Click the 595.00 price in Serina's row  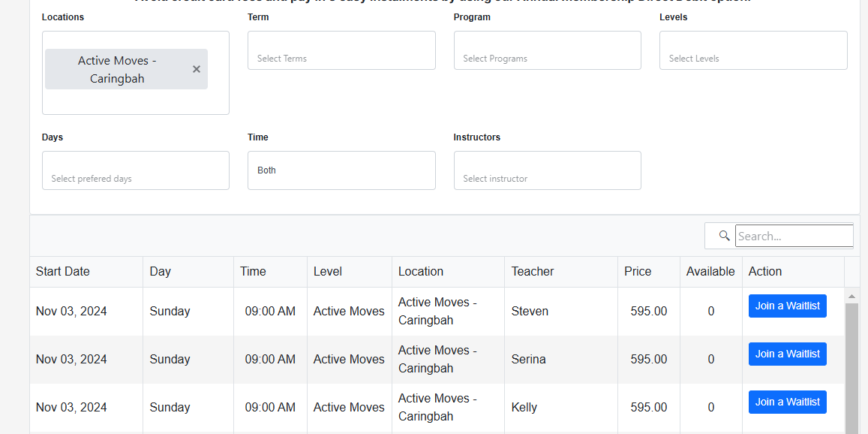[x=649, y=359]
